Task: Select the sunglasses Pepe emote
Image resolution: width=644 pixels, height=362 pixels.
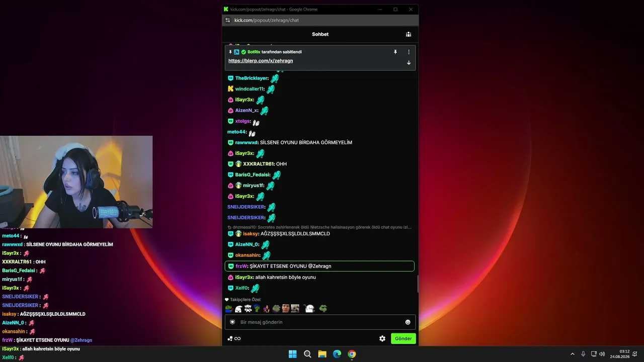Action: [323, 308]
